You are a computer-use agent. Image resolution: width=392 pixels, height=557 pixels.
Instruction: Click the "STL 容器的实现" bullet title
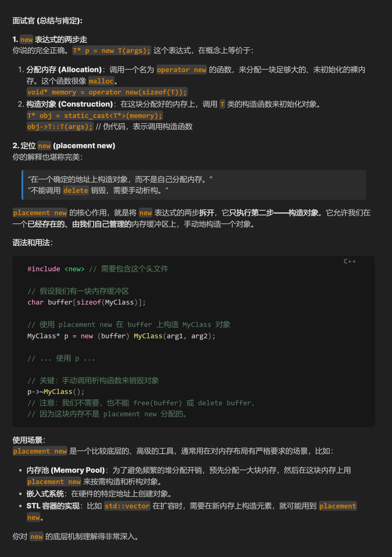(53, 506)
